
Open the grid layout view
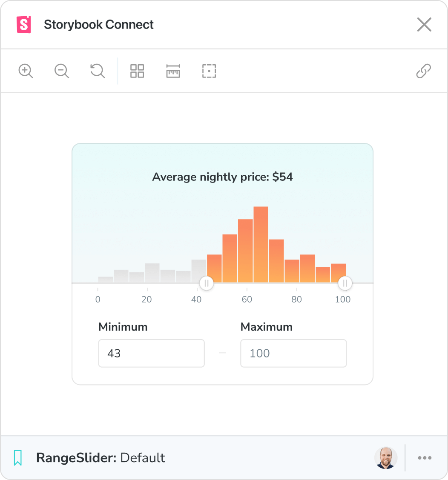(137, 71)
